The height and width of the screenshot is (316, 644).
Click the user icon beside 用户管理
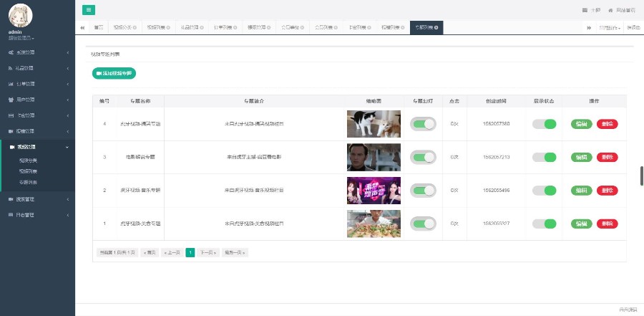[x=11, y=100]
